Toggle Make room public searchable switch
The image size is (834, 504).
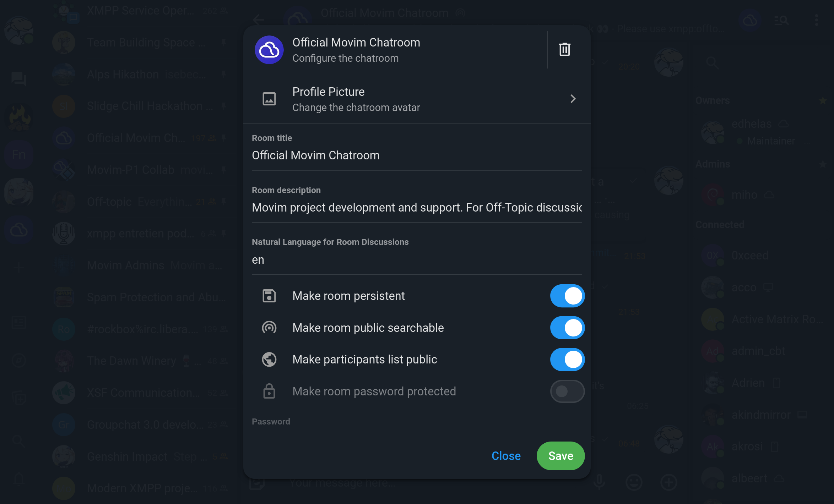(x=567, y=328)
